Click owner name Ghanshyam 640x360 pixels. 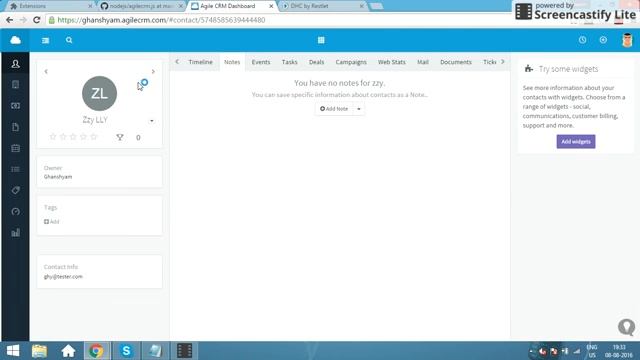(x=58, y=177)
